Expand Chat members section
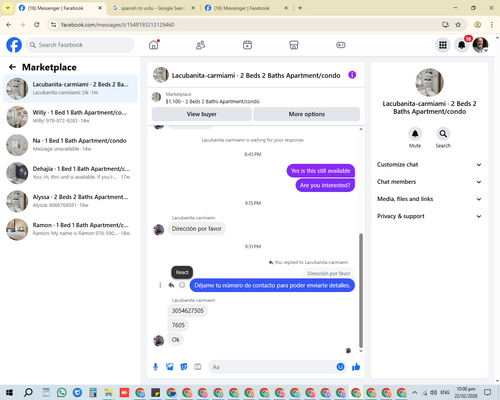This screenshot has width=500, height=400. click(429, 182)
